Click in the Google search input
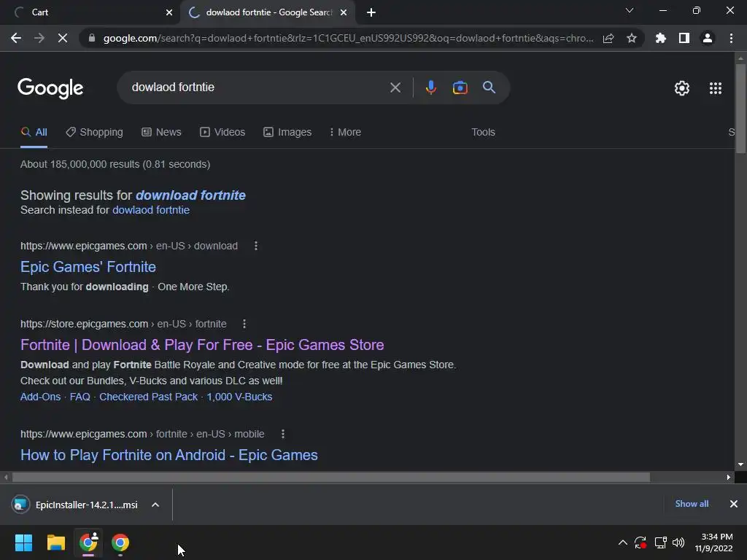747x560 pixels. [258, 87]
